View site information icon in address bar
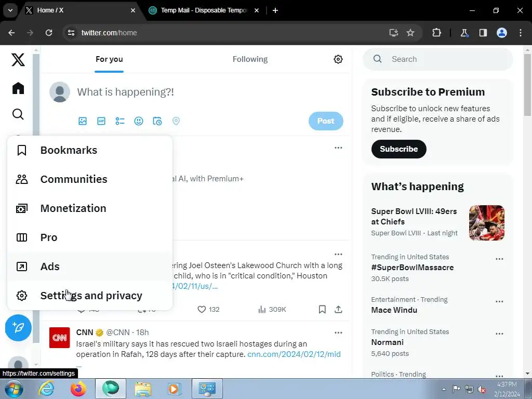532x399 pixels. coord(71,33)
